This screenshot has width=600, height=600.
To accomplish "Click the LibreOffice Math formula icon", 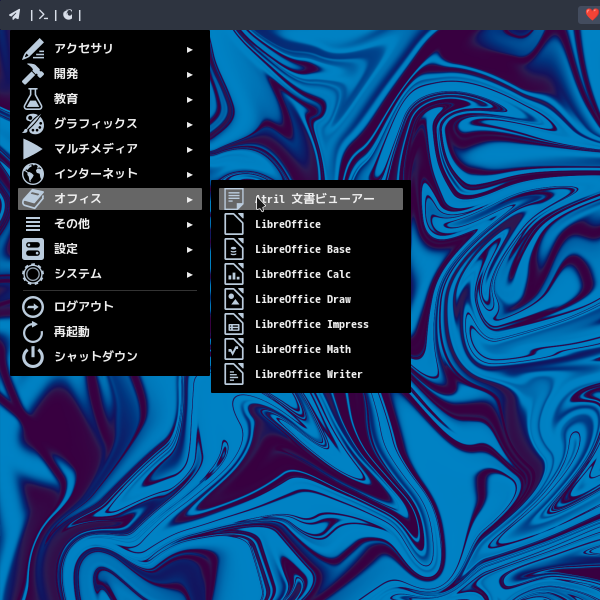I will [x=234, y=349].
